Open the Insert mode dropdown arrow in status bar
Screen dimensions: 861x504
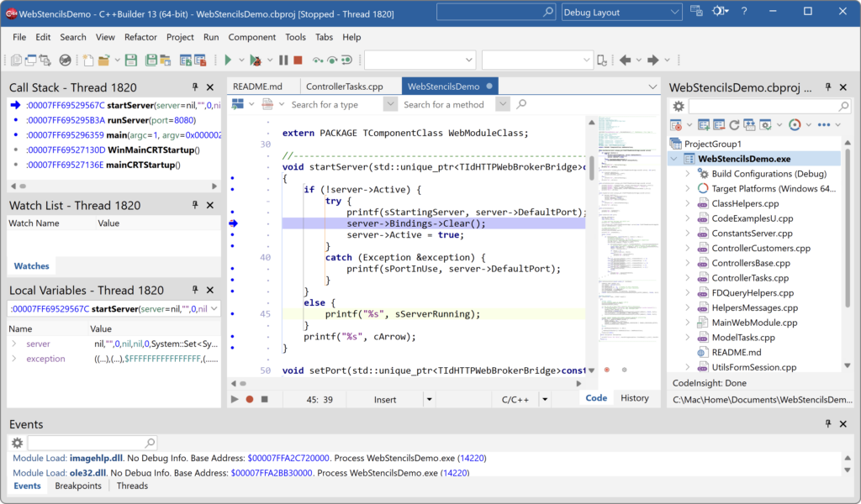coord(430,399)
